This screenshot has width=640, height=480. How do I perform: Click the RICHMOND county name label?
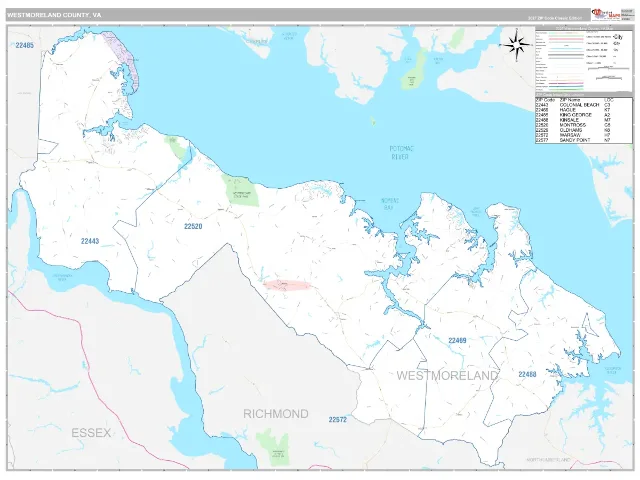pos(276,414)
